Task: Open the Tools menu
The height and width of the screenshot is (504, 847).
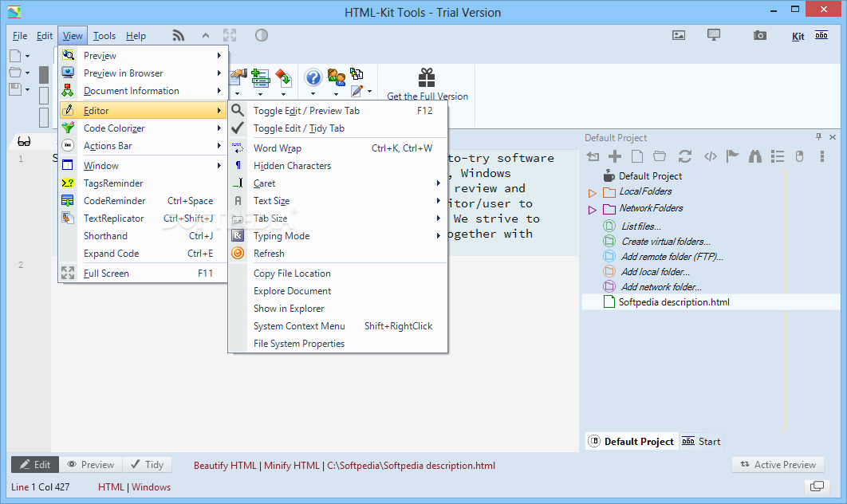Action: 104,36
